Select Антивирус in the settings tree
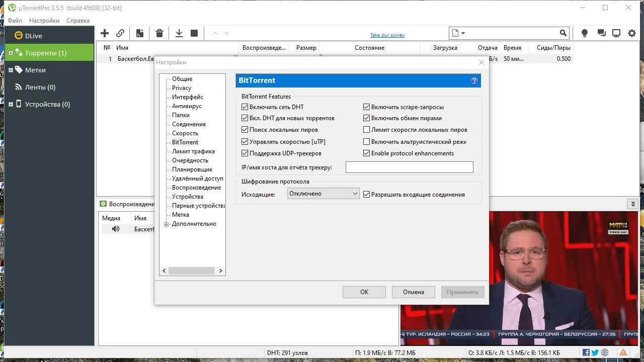 (x=187, y=106)
